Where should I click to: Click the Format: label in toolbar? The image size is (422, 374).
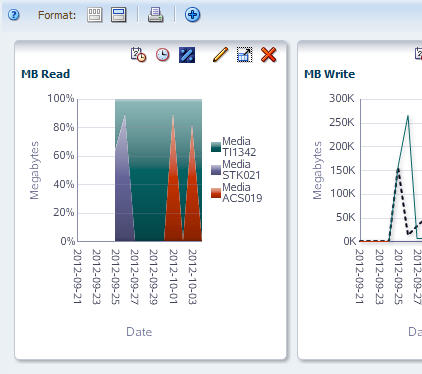(57, 15)
